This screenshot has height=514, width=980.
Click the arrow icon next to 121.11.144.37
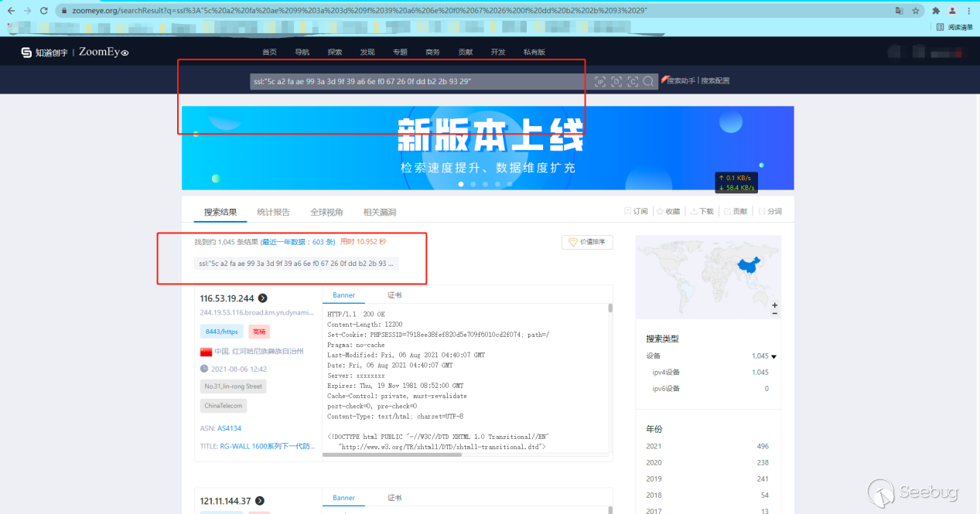point(260,501)
